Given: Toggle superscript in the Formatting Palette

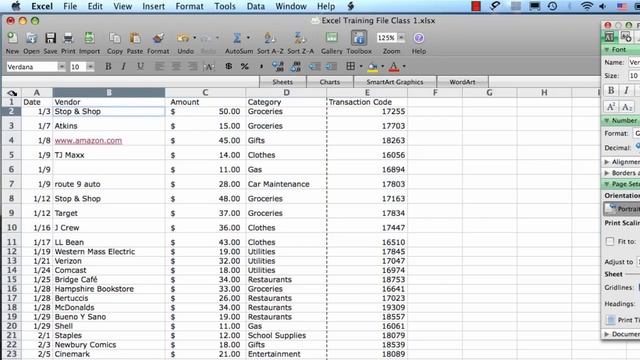Looking at the screenshot, I should pos(611,107).
